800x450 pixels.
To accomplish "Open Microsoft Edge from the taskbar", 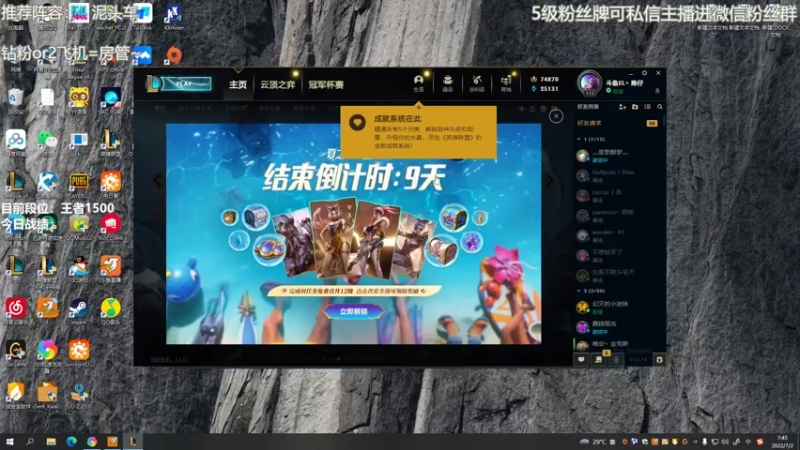I will [71, 442].
